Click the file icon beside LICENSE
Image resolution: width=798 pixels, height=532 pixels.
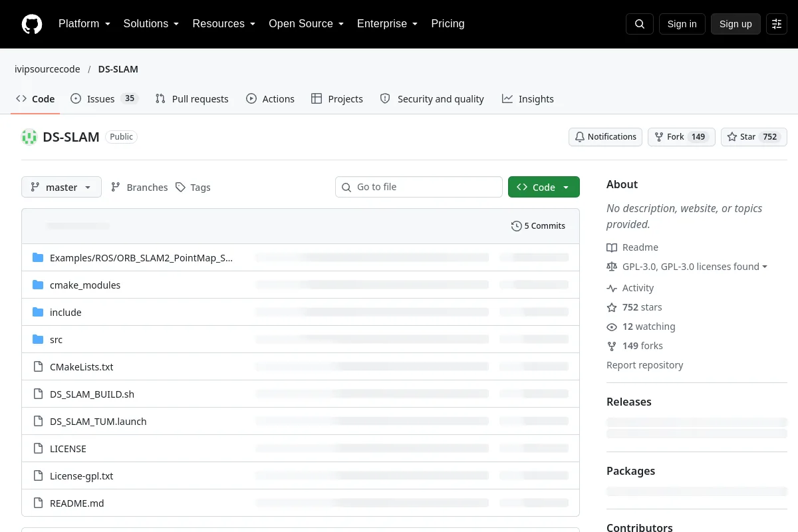click(38, 448)
